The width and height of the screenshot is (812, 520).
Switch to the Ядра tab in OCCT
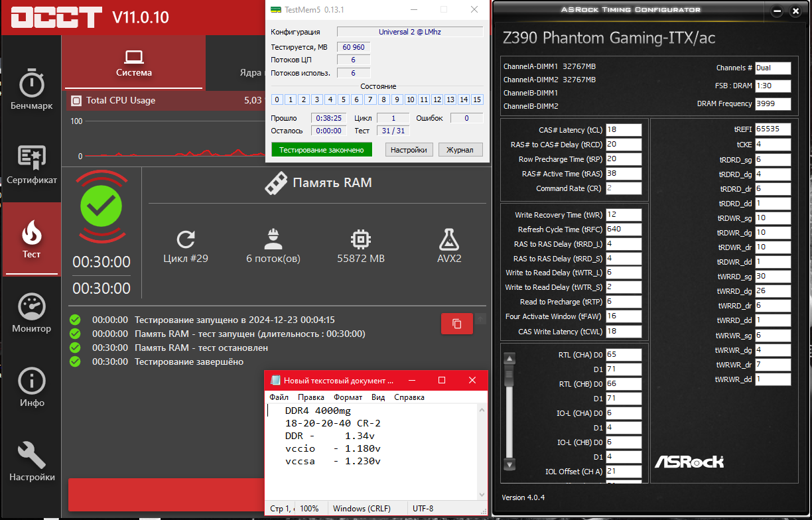pyautogui.click(x=251, y=72)
